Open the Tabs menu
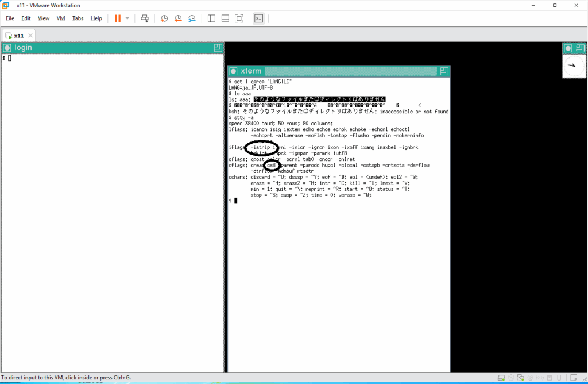Image resolution: width=588 pixels, height=384 pixels. pyautogui.click(x=78, y=18)
